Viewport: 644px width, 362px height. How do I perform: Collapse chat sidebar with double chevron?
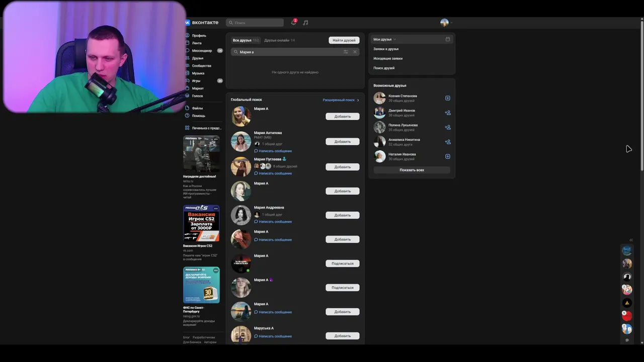click(x=631, y=240)
